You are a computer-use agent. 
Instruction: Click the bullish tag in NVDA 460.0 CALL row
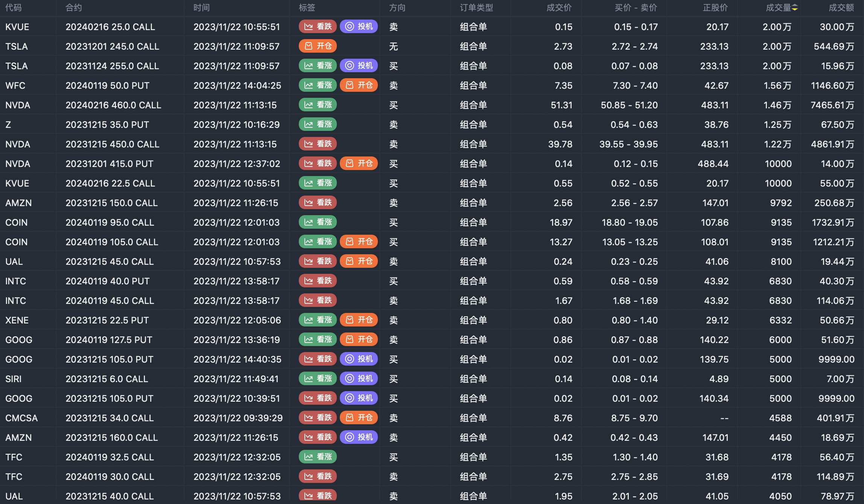pyautogui.click(x=318, y=105)
